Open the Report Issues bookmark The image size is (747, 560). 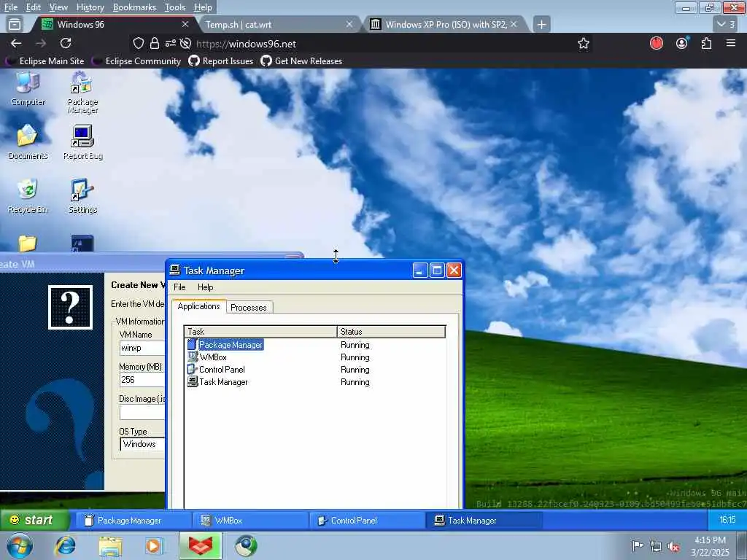click(220, 61)
